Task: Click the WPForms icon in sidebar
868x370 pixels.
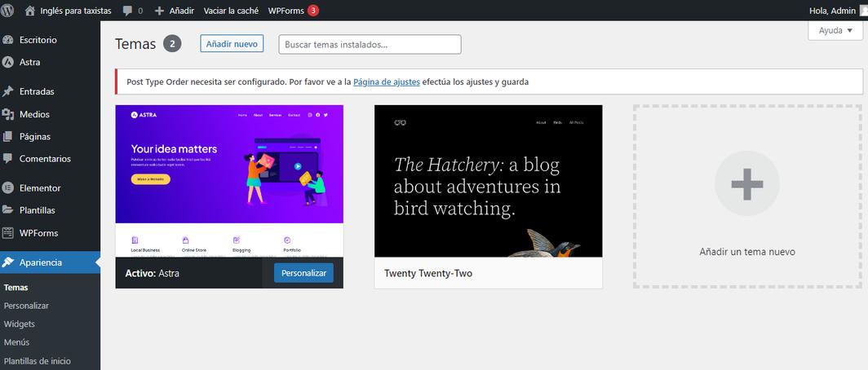Action: tap(8, 233)
